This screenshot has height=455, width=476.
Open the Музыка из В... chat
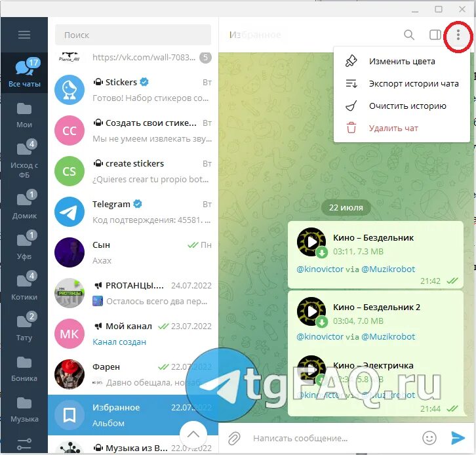tap(133, 446)
